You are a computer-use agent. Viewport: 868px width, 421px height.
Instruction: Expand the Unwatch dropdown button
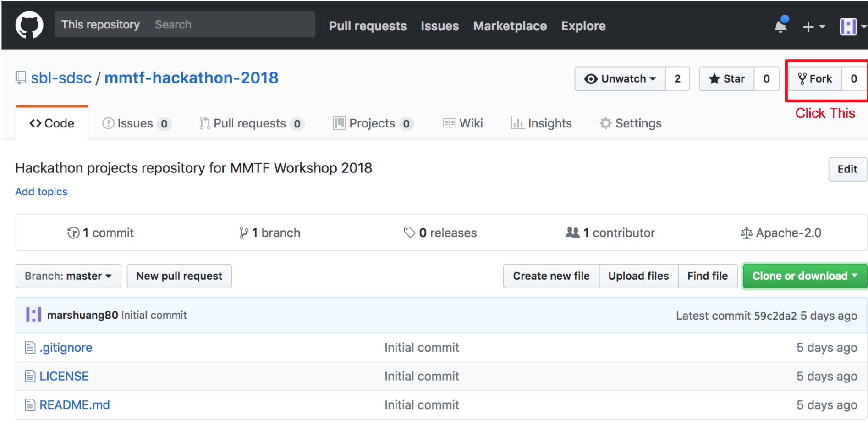(620, 79)
